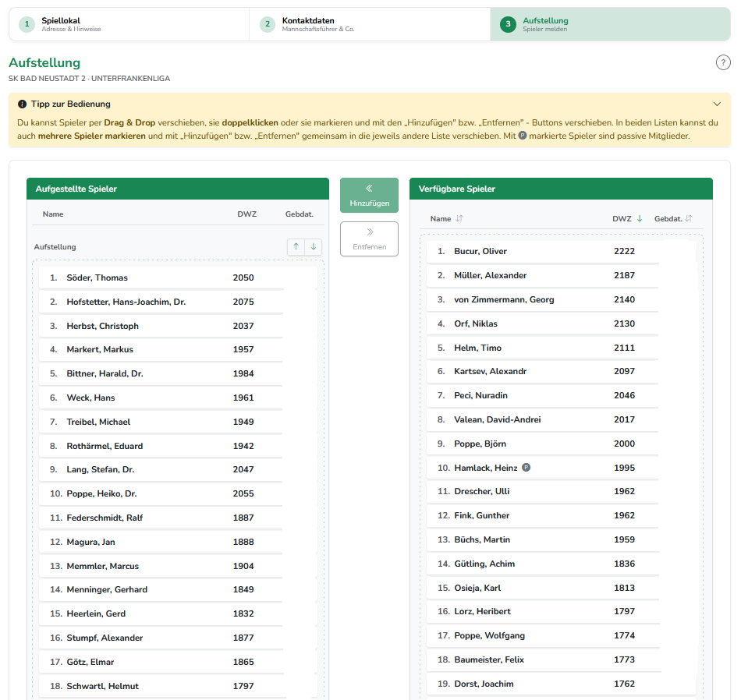Screen dimensions: 741x700
Task: Select Söder, Thomas in lineup
Action: [x=178, y=278]
